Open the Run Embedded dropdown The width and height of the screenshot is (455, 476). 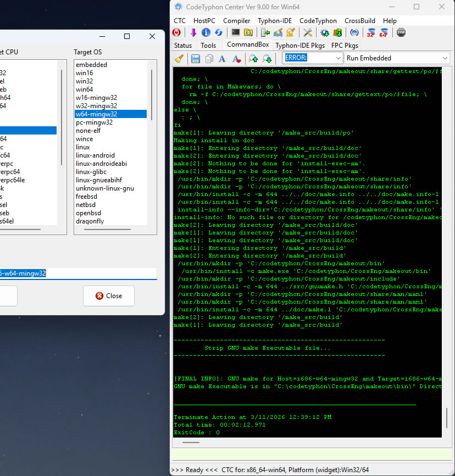coord(444,58)
